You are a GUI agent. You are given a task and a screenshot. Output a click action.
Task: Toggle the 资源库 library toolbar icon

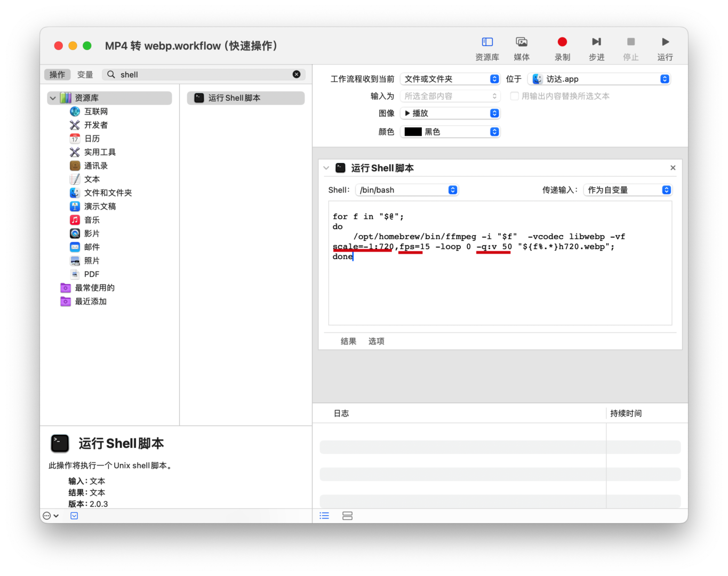pyautogui.click(x=487, y=42)
